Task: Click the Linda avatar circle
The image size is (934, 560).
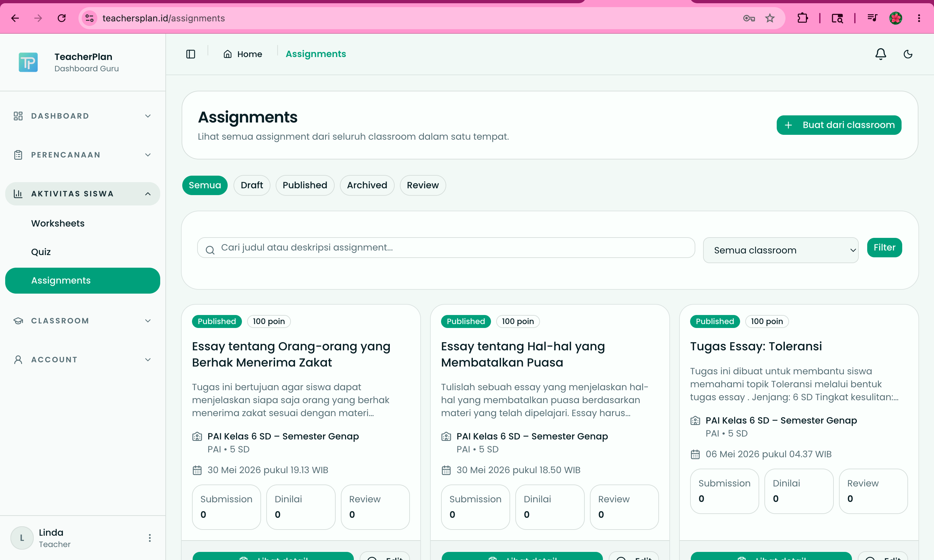Action: 22,538
